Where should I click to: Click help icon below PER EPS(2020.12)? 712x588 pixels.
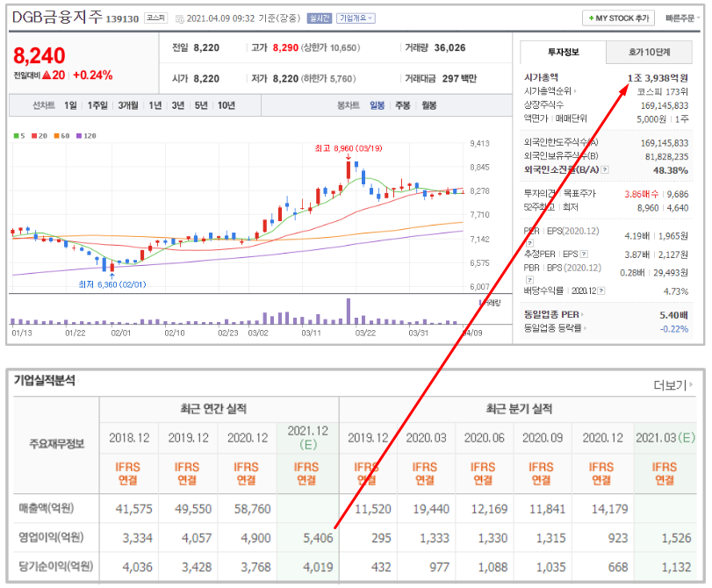click(x=529, y=243)
